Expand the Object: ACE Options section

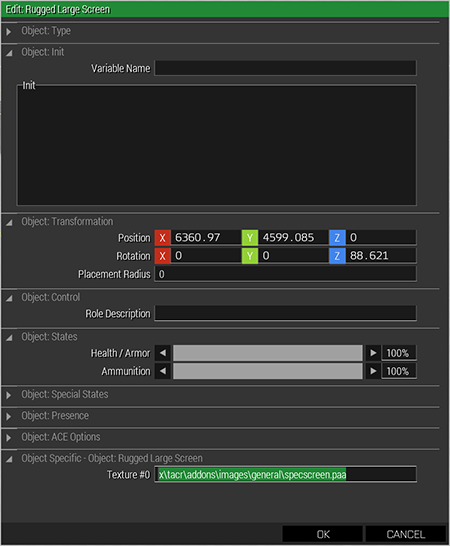point(9,438)
